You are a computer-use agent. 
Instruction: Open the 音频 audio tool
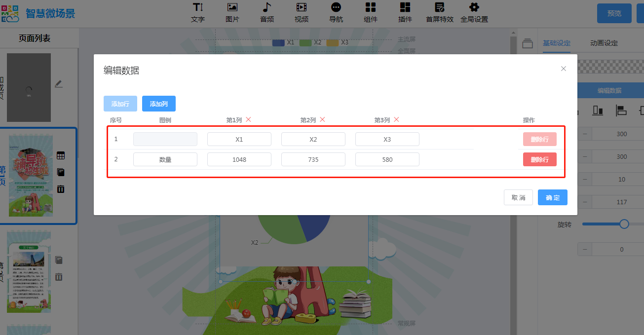click(266, 12)
